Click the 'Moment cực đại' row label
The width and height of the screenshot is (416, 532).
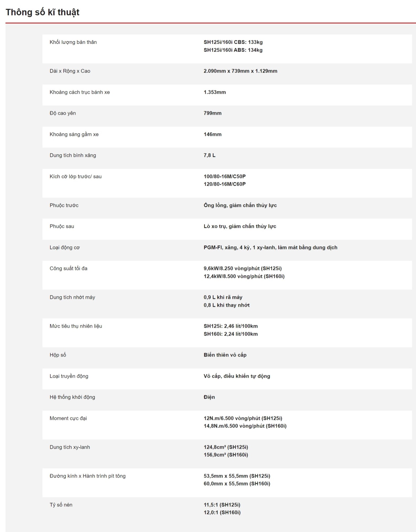click(68, 418)
